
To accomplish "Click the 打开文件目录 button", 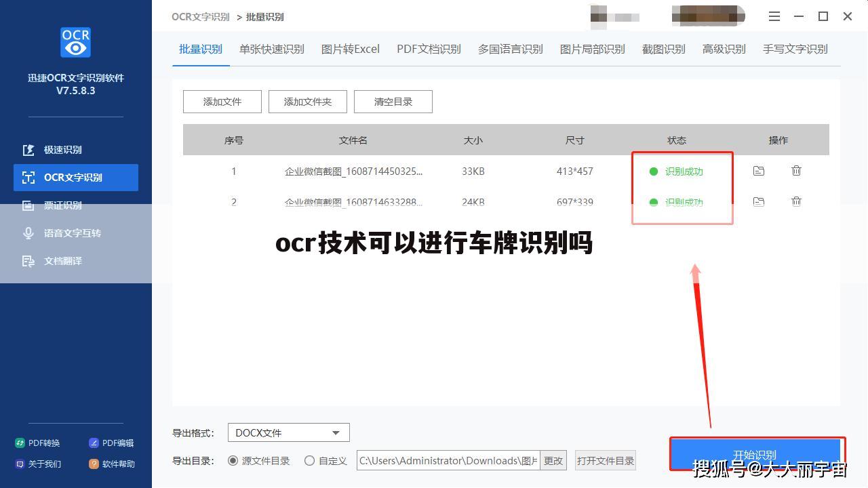I will click(x=606, y=461).
